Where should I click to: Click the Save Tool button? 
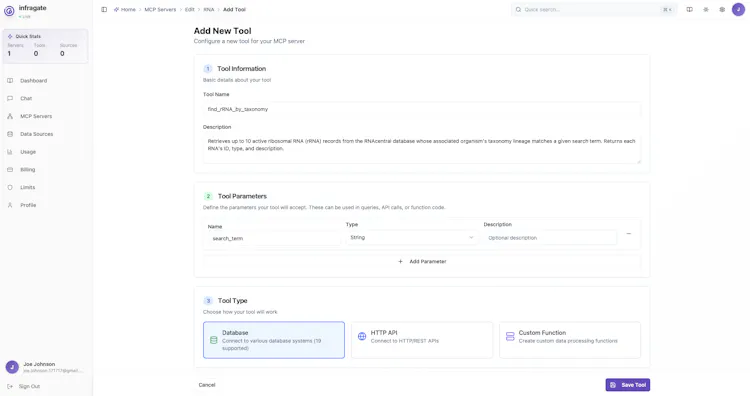coord(628,385)
